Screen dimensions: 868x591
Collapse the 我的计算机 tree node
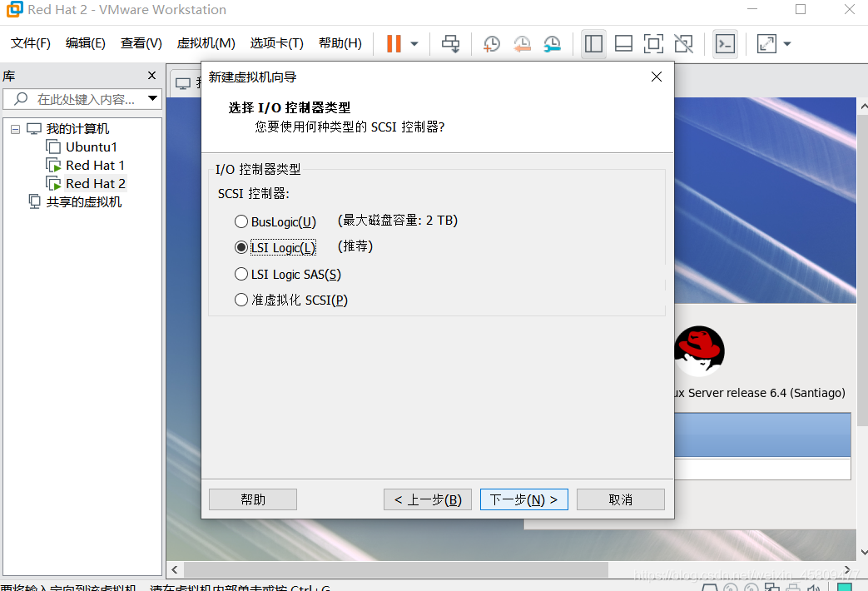tap(16, 129)
